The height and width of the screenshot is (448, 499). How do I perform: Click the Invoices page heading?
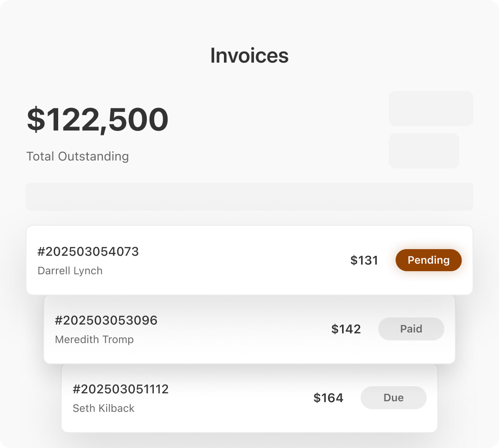point(249,56)
